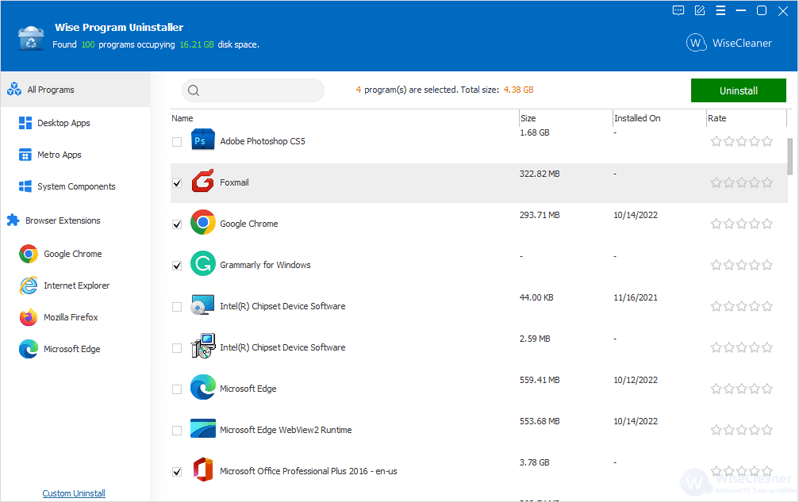799x502 pixels.
Task: Open Internet Explorer extensions in sidebar
Action: 64,285
